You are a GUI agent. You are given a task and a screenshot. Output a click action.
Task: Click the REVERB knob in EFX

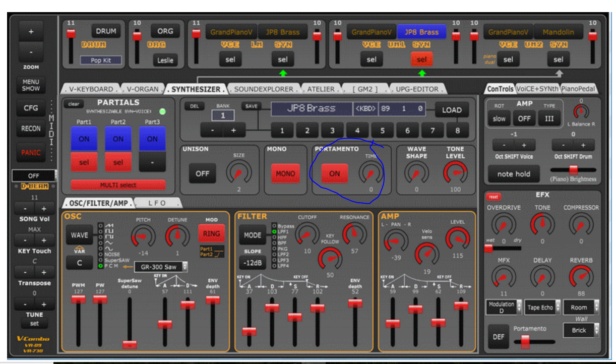(x=581, y=278)
